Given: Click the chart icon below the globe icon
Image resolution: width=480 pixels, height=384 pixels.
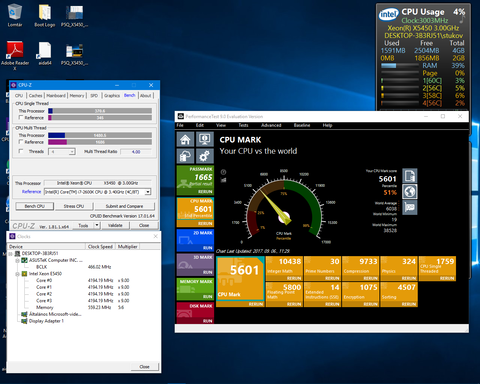Looking at the screenshot, I should (410, 207).
